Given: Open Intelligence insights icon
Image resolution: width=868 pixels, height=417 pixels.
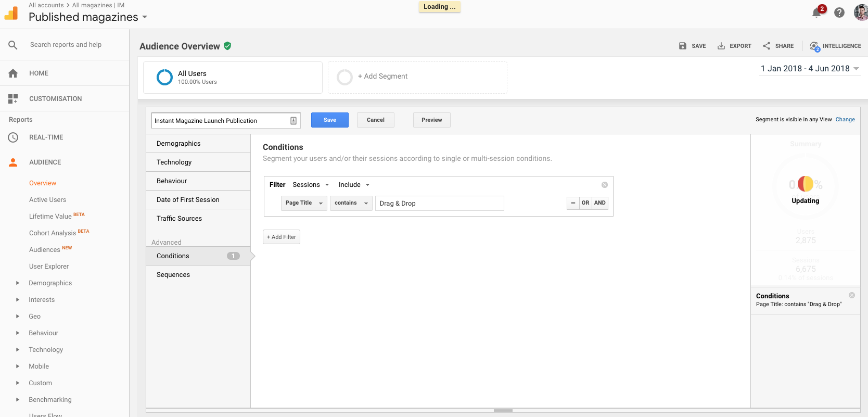Looking at the screenshot, I should click(814, 46).
